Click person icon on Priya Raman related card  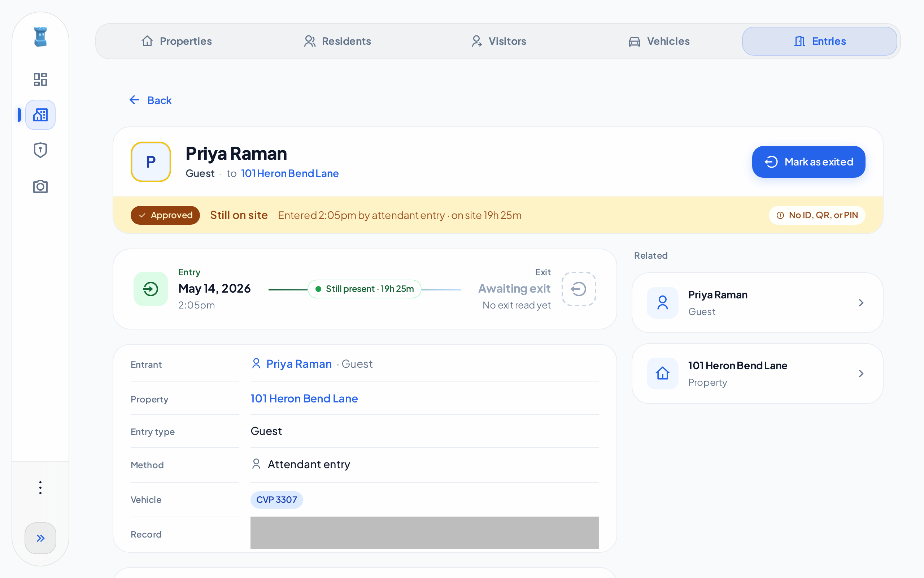[x=663, y=303]
